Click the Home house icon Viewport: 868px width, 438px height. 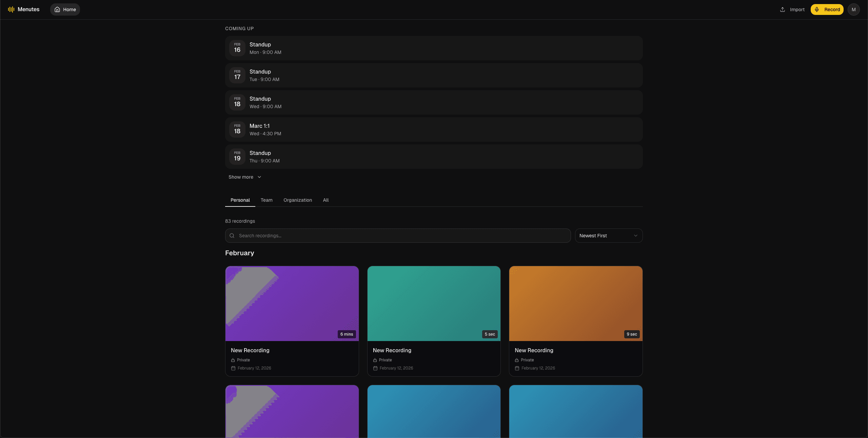click(x=57, y=9)
